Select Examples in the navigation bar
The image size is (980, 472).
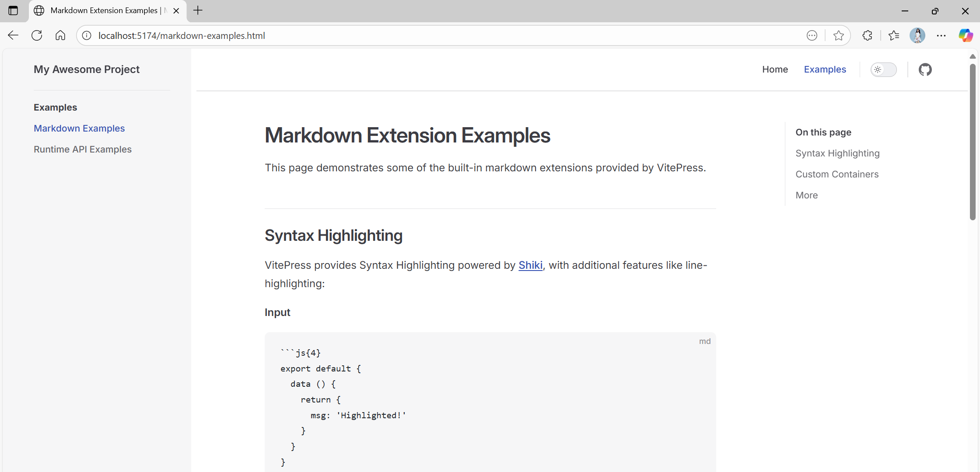coord(825,69)
